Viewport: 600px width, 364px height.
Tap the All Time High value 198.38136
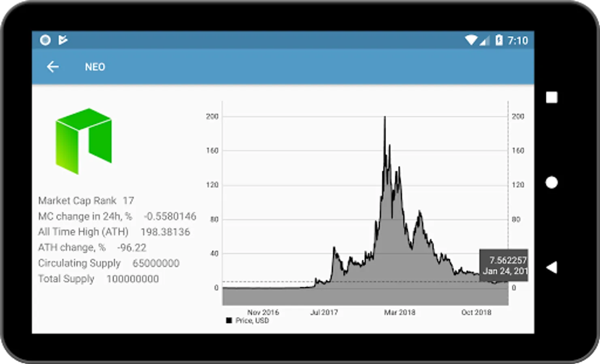(x=165, y=232)
